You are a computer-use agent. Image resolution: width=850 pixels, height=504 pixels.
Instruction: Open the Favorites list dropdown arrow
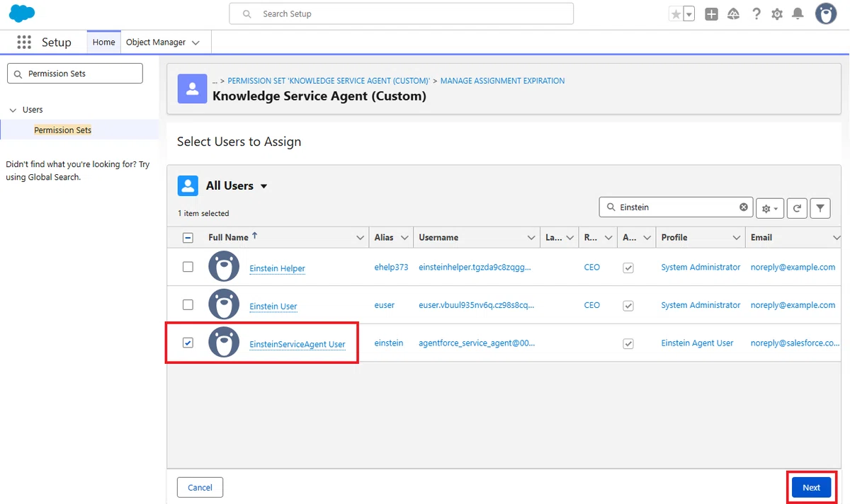click(x=689, y=14)
